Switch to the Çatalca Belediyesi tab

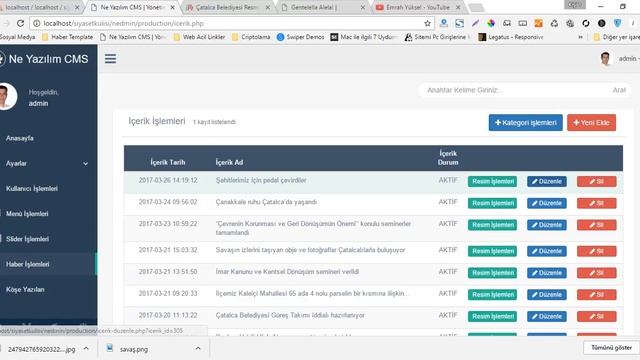227,7
